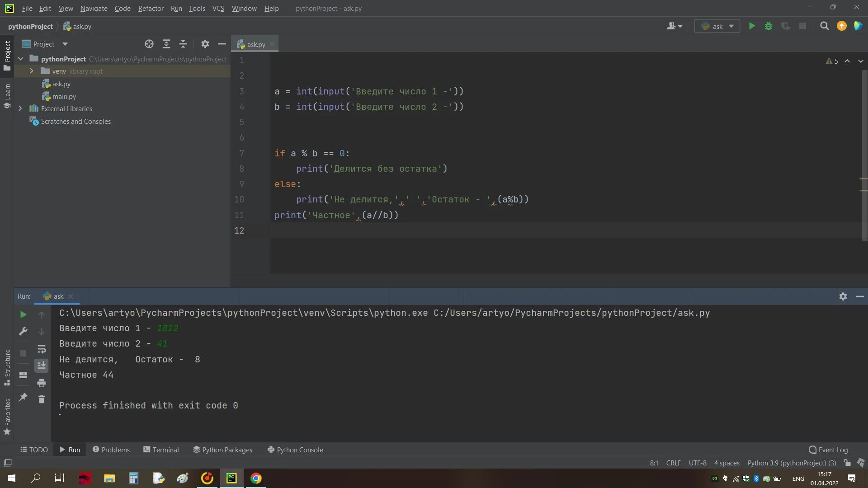Open the TODO tool window

pos(34,450)
